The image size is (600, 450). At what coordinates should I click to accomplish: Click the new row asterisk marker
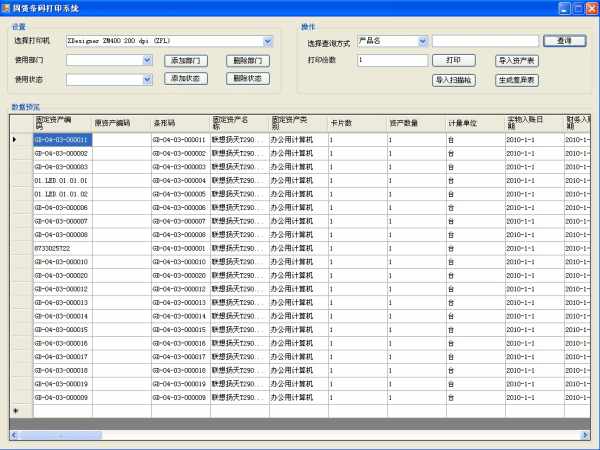(14, 411)
